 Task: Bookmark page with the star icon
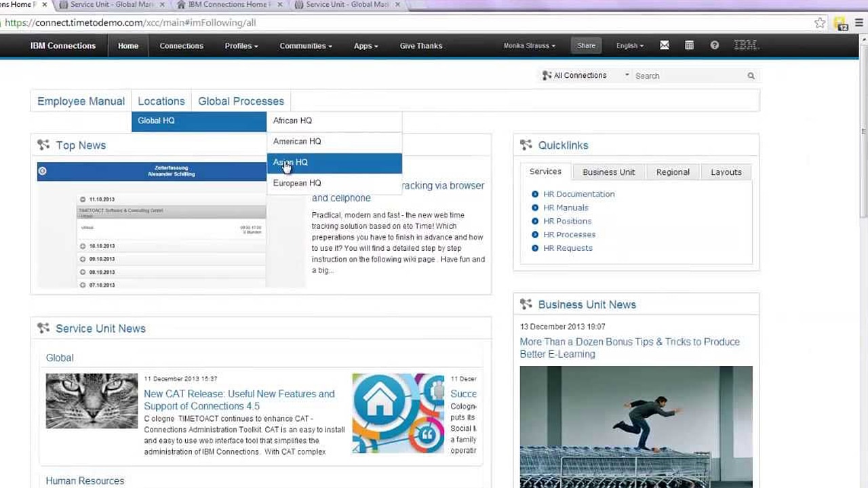tap(820, 23)
